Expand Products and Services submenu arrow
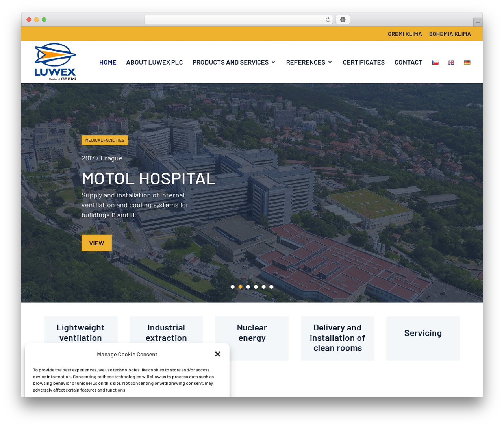Image resolution: width=504 pixels, height=427 pixels. click(273, 62)
